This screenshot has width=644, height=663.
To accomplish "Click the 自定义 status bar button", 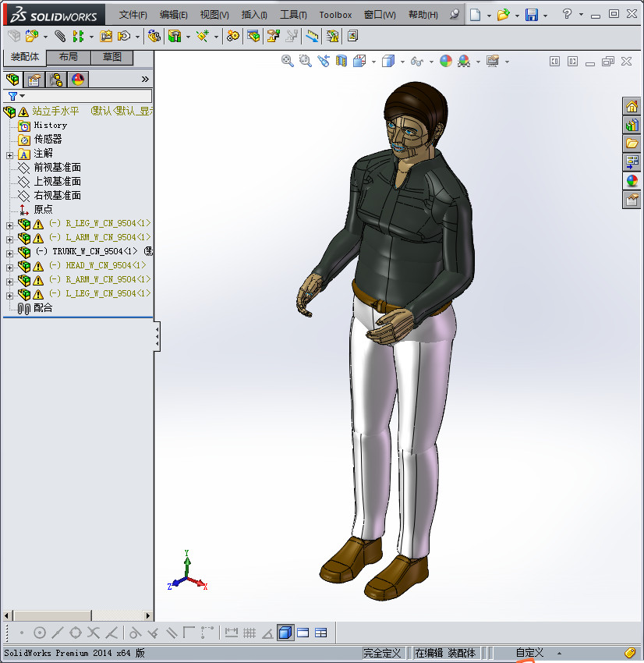I will click(529, 653).
